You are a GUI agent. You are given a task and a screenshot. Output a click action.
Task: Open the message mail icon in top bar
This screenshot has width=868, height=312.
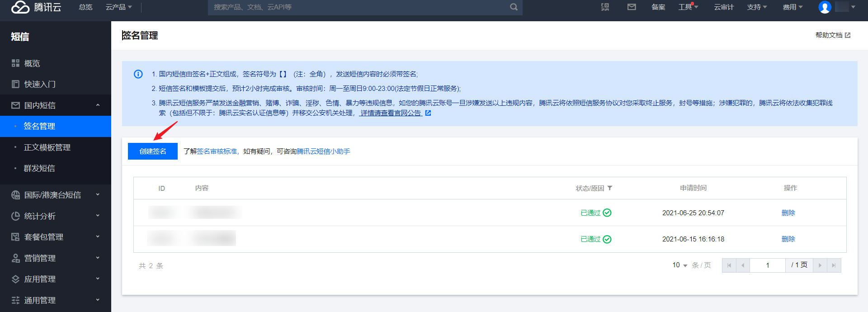pyautogui.click(x=632, y=7)
